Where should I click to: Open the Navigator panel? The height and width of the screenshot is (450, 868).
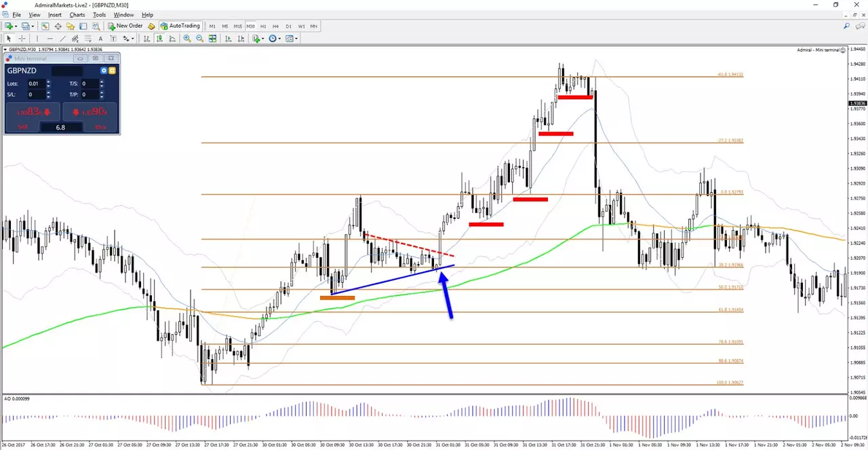(x=71, y=26)
